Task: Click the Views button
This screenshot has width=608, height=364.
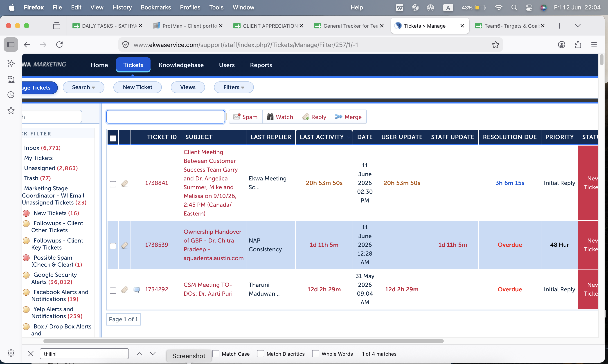Action: (188, 87)
